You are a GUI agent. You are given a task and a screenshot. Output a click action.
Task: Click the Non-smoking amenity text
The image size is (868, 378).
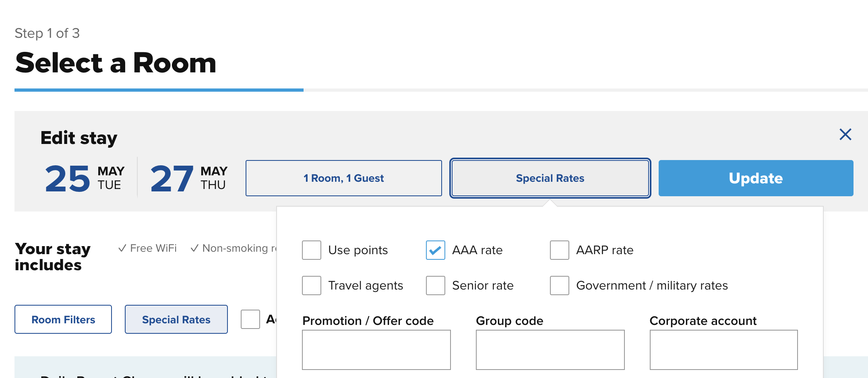(234, 249)
